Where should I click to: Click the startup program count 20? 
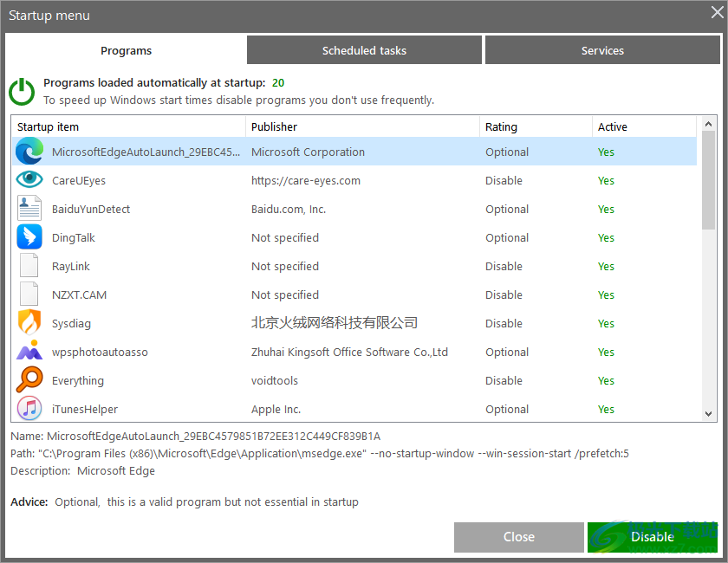coord(278,82)
